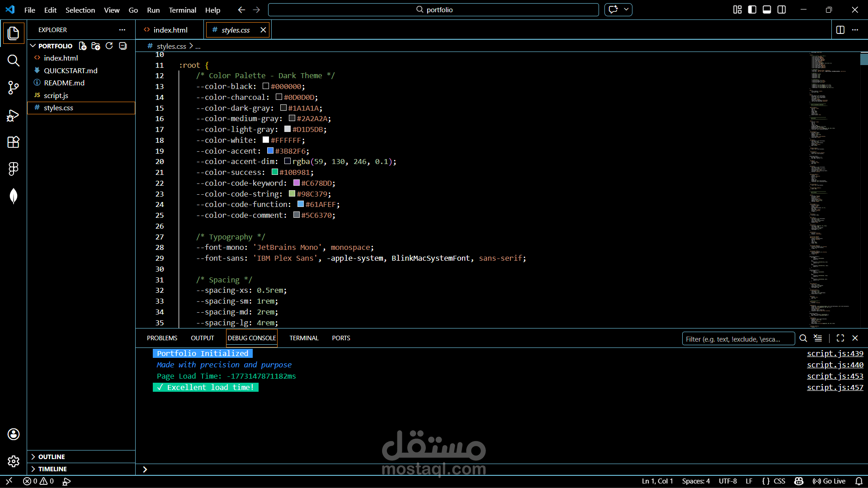Click the #3B82F6 accent color swatch

click(x=270, y=151)
